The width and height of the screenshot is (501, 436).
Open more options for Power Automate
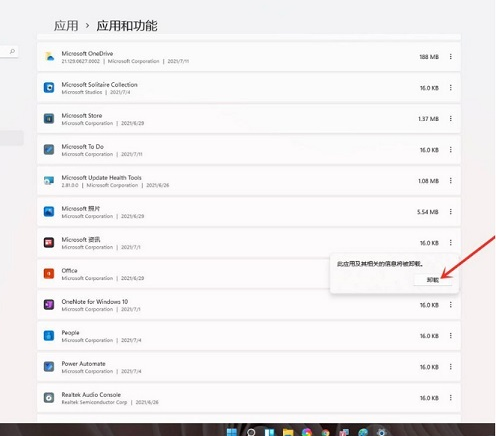pos(451,367)
